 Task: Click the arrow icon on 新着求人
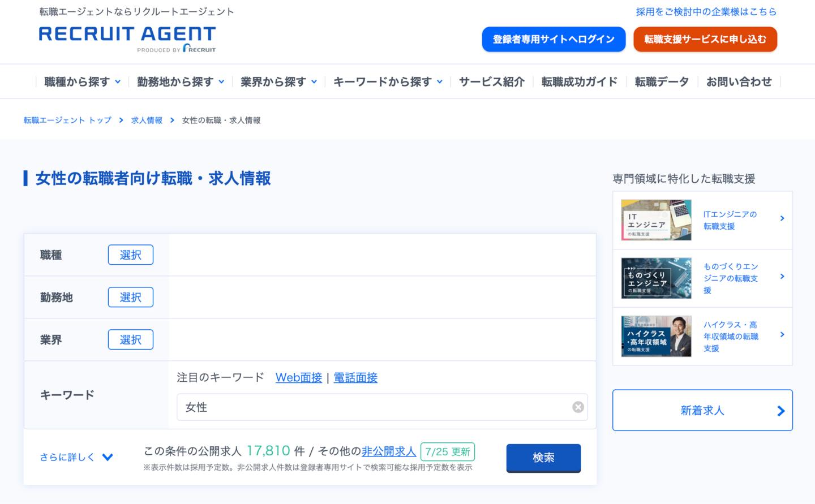[x=782, y=411]
